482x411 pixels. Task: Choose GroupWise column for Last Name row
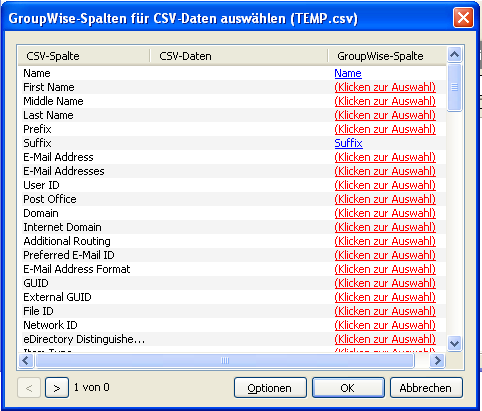click(x=385, y=115)
